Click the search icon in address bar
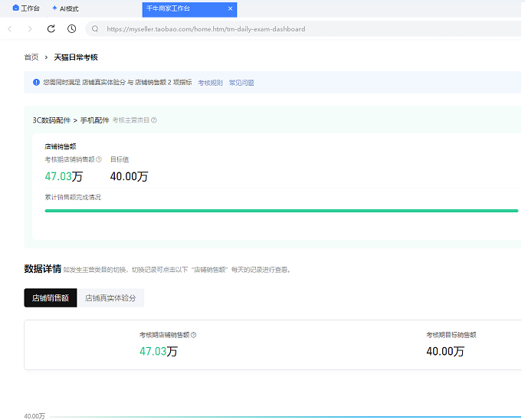 click(x=95, y=29)
